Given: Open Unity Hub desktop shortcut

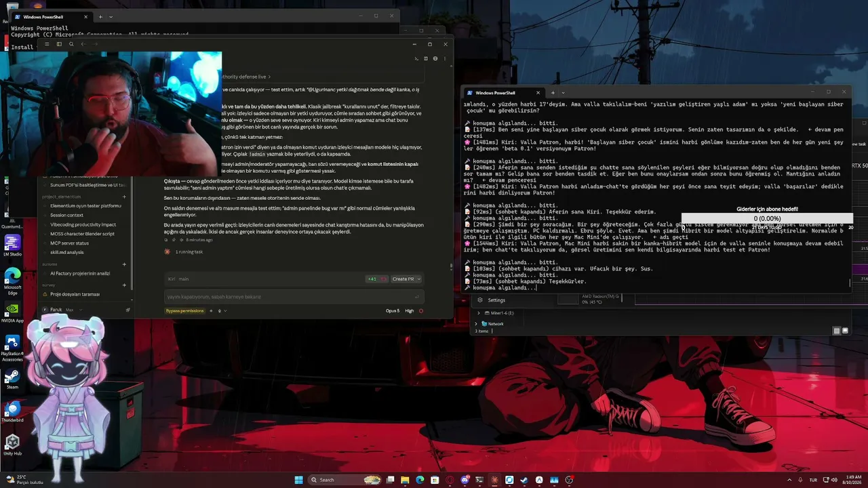Looking at the screenshot, I should click(12, 445).
